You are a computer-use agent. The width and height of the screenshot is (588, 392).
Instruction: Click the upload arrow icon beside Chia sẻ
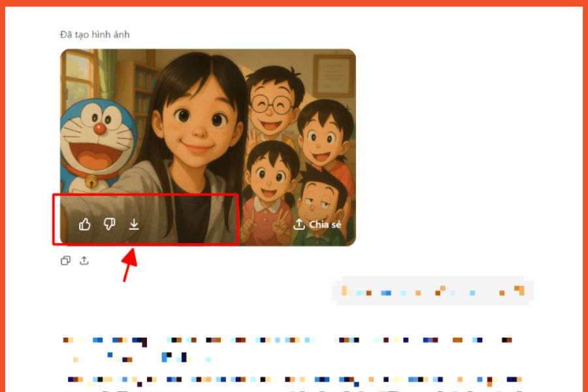point(299,224)
